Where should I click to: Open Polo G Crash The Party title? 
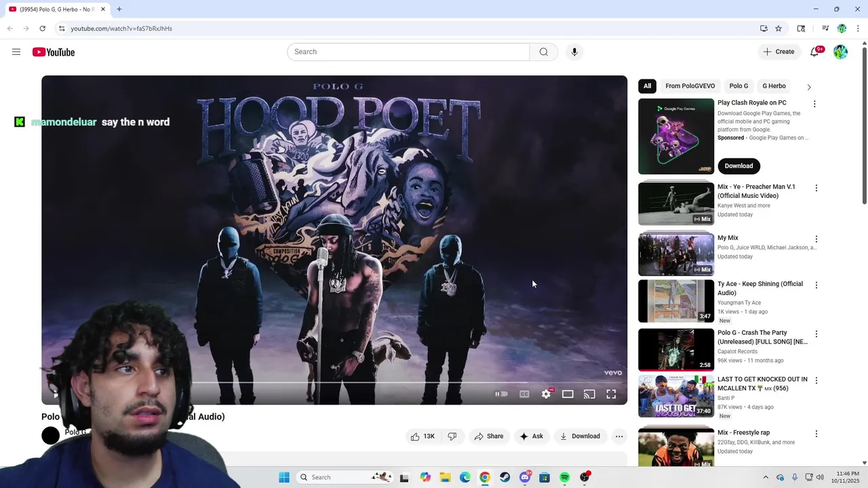point(762,338)
